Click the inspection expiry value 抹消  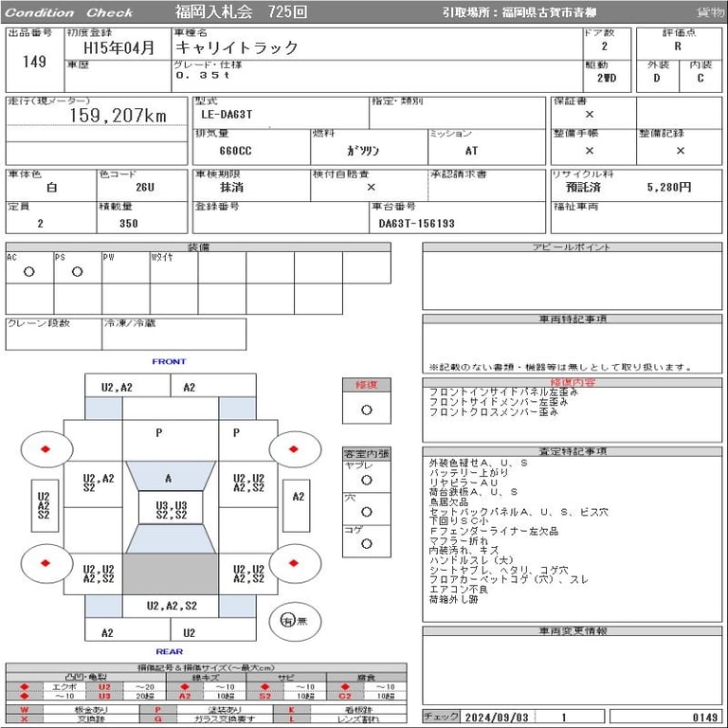[231, 187]
